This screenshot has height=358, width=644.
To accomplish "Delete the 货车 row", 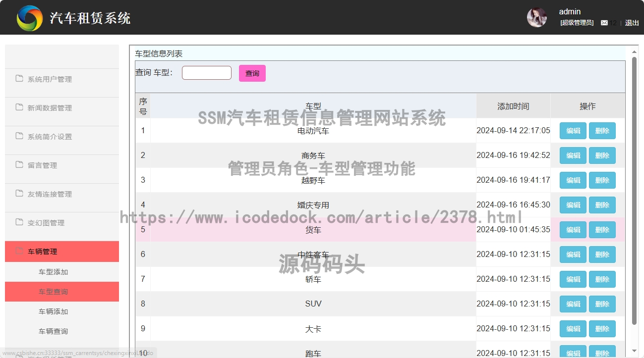I will (x=602, y=230).
